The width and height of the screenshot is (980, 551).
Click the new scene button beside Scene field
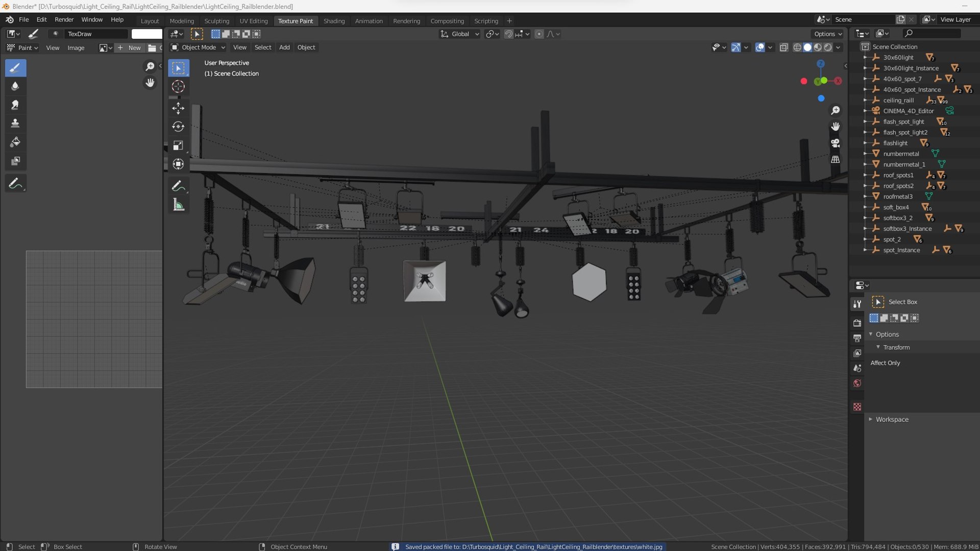(900, 19)
